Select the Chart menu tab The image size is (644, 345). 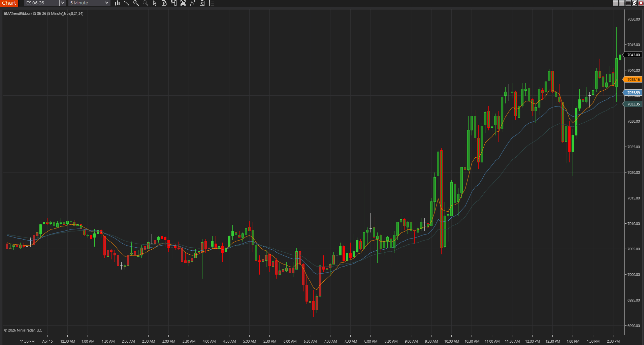[9, 3]
